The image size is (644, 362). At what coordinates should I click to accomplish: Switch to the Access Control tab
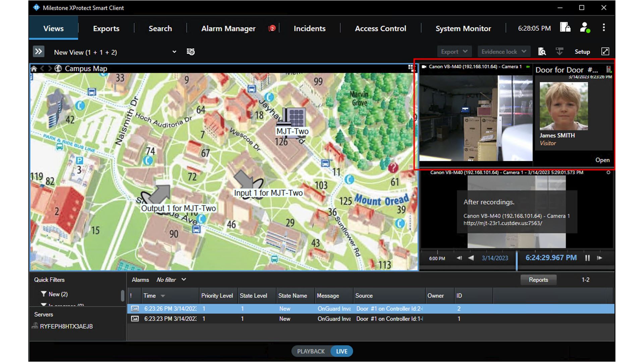click(x=380, y=28)
